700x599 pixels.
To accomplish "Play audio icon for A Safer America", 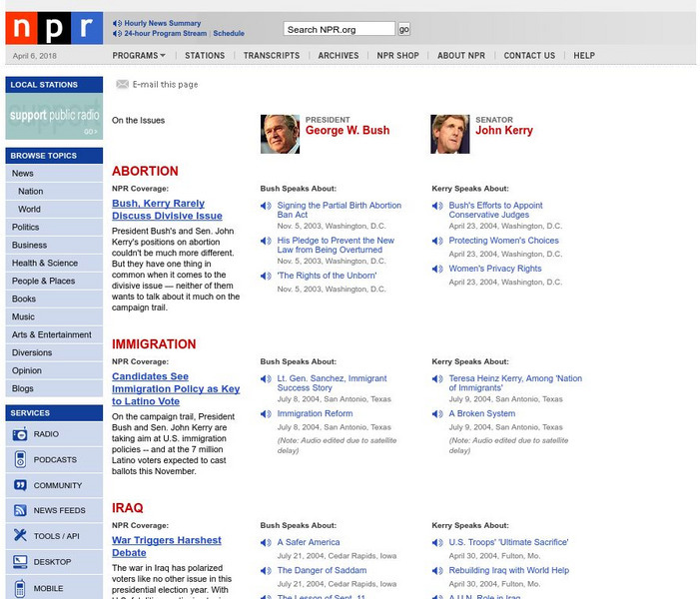I will click(266, 543).
